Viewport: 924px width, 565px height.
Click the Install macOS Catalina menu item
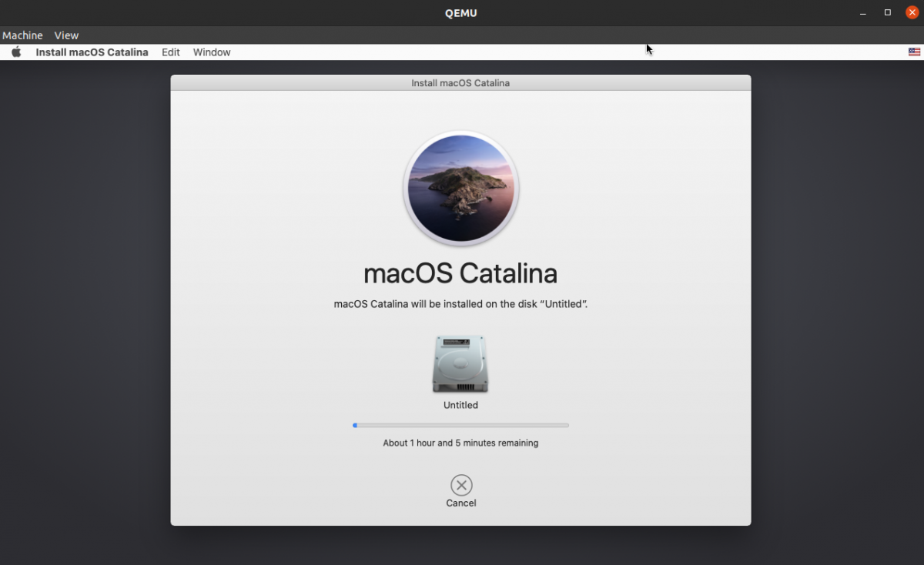[92, 52]
